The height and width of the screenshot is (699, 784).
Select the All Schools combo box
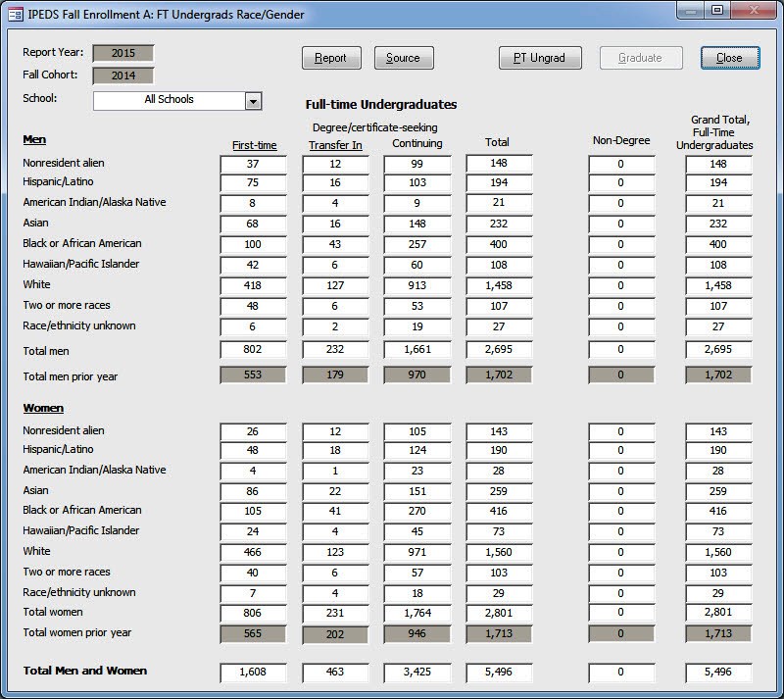[x=177, y=102]
